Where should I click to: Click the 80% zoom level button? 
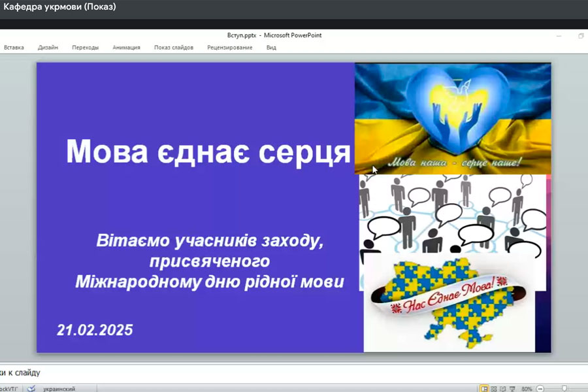pyautogui.click(x=526, y=388)
